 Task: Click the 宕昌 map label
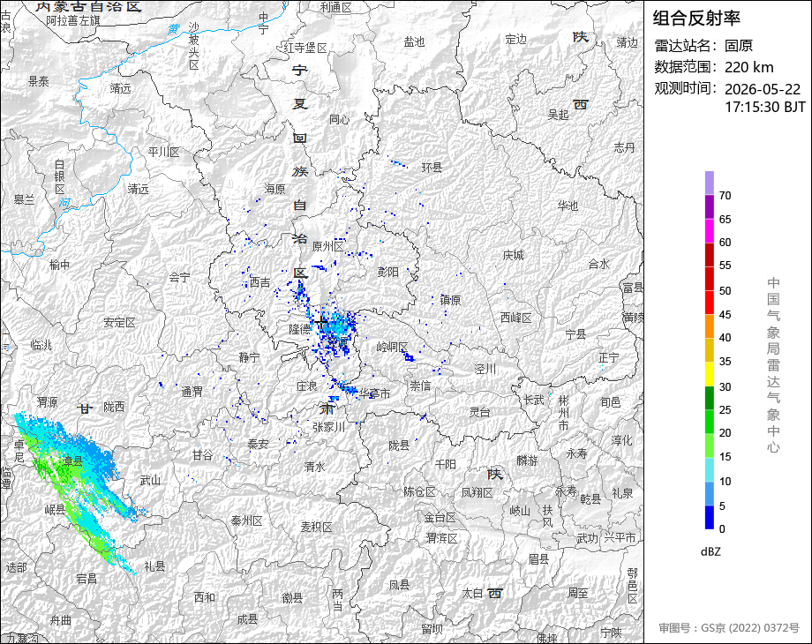pos(86,579)
